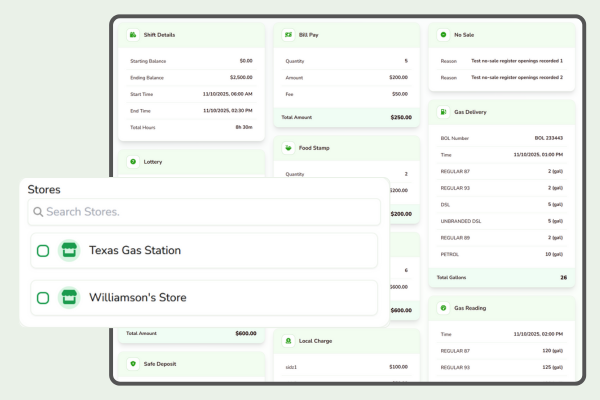Screen dimensions: 600x400
Task: Select the Texas Gas Station store name
Action: pyautogui.click(x=135, y=250)
